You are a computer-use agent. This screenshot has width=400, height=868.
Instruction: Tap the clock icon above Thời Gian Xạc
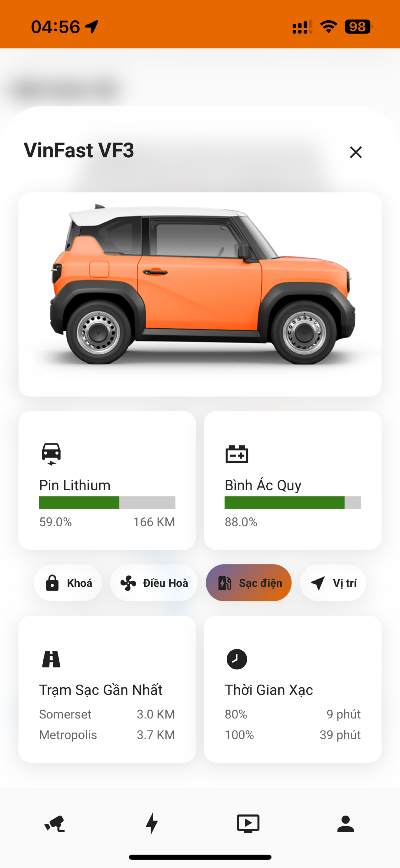[237, 659]
